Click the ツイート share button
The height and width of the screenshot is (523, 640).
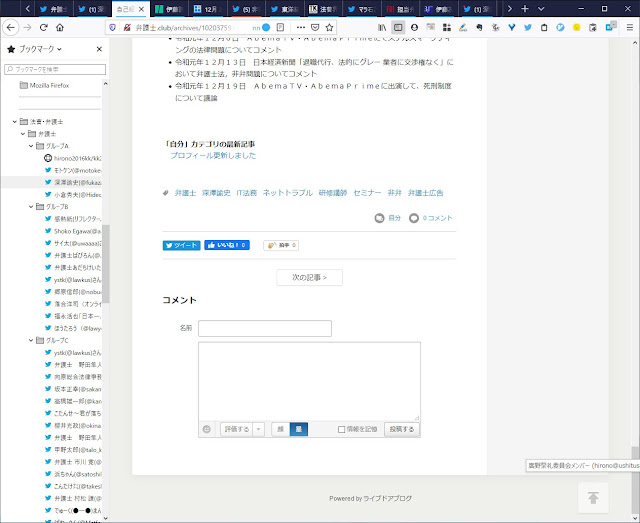[182, 245]
